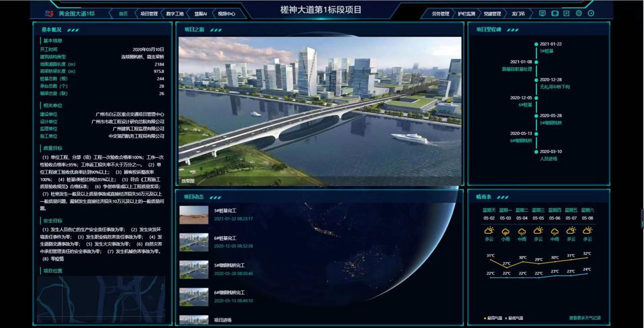
Task: Open thumbnail for 5#桩基完工 news
Action: (194, 215)
